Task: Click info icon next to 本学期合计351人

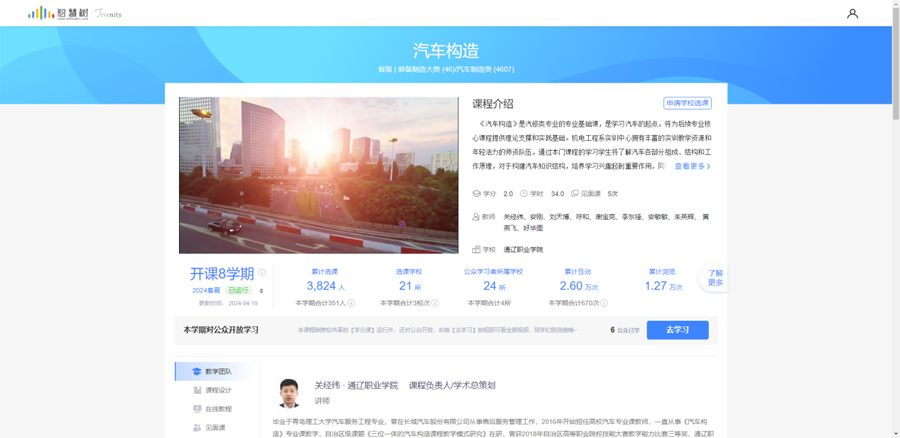Action: [x=351, y=303]
